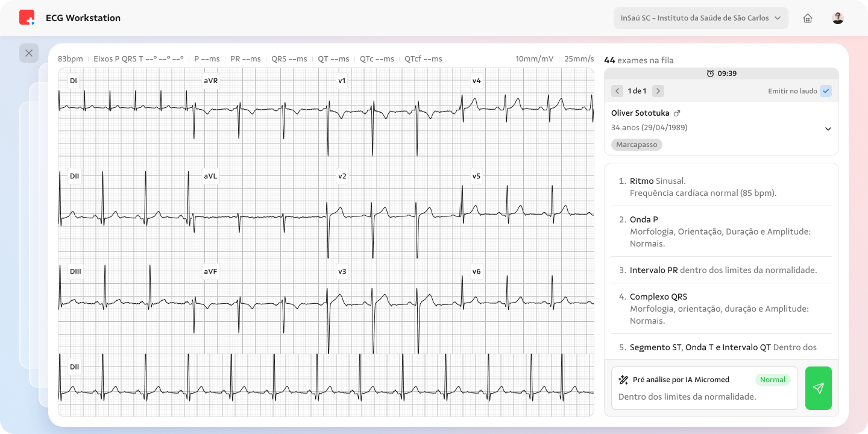Viewport: 868px width, 434px height.
Task: Open the InSaú SC institution dropdown
Action: click(700, 18)
